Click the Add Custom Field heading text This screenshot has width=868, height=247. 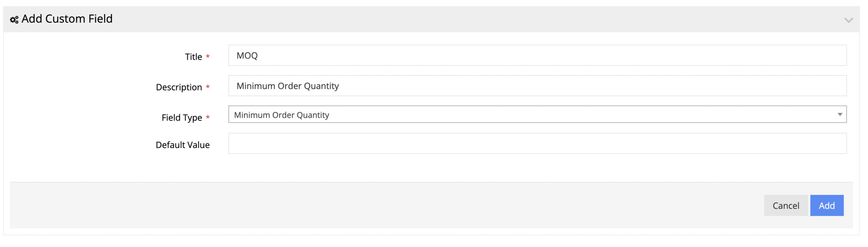point(67,19)
